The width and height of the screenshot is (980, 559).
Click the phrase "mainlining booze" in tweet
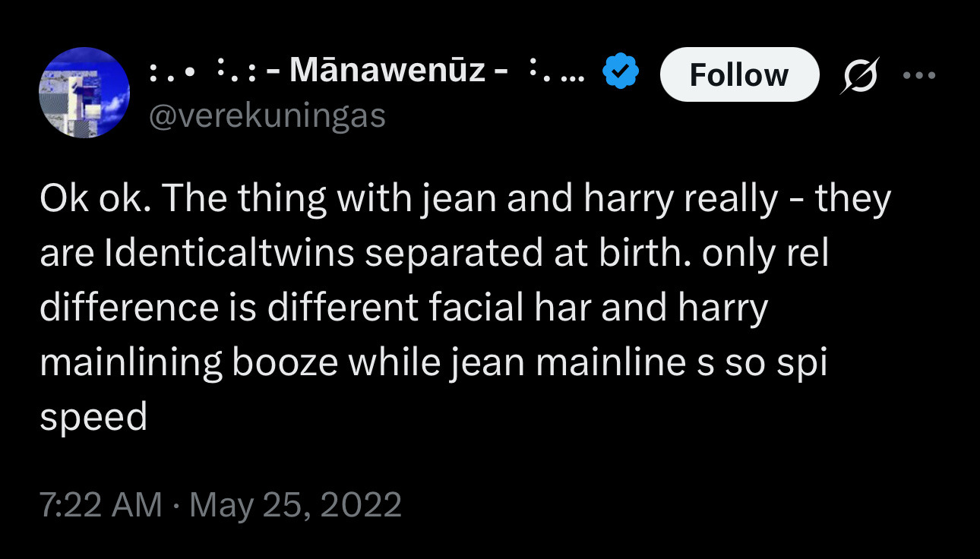188,363
